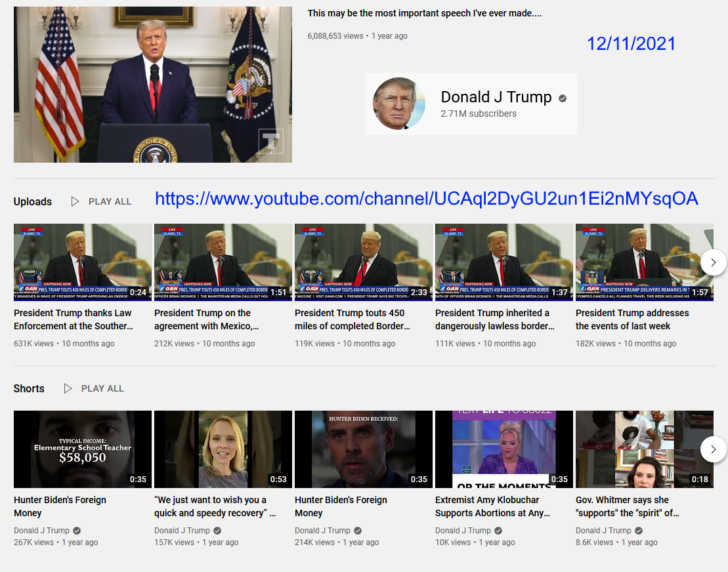Click the '6,088,653 views' text
The height and width of the screenshot is (572, 728).
pyautogui.click(x=335, y=36)
